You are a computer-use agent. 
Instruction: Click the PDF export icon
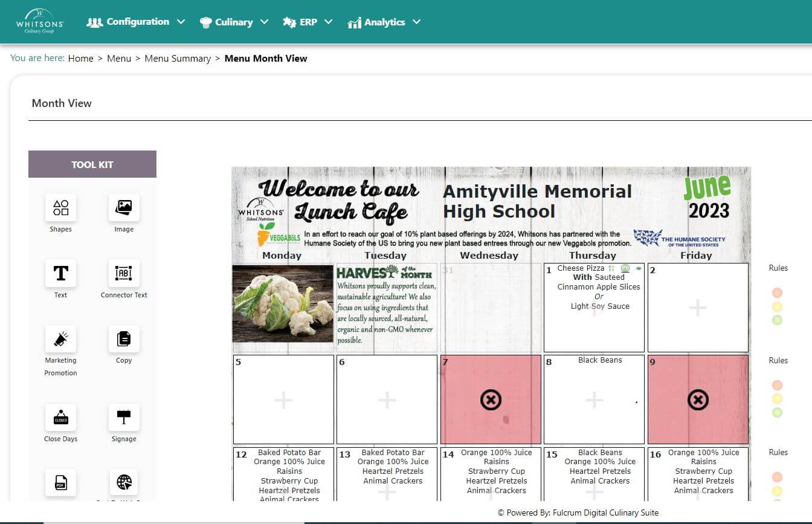pos(60,483)
